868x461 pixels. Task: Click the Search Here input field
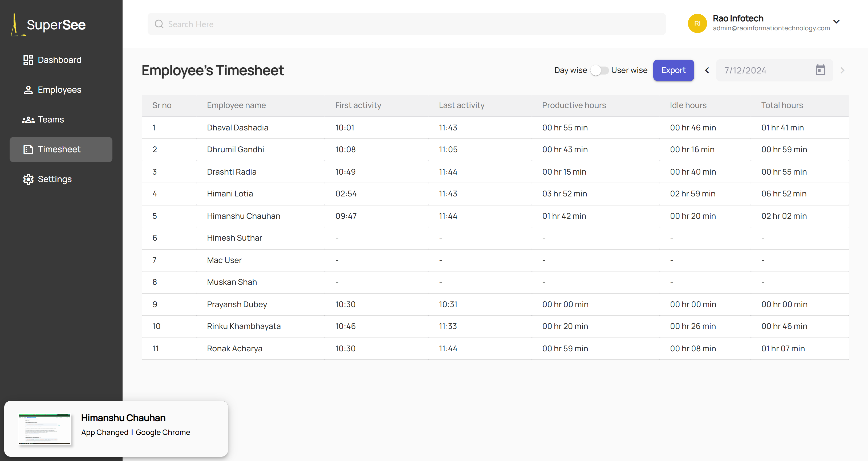coord(406,24)
